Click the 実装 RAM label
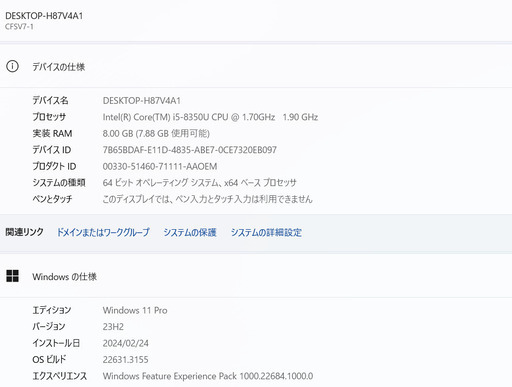 pyautogui.click(x=52, y=133)
